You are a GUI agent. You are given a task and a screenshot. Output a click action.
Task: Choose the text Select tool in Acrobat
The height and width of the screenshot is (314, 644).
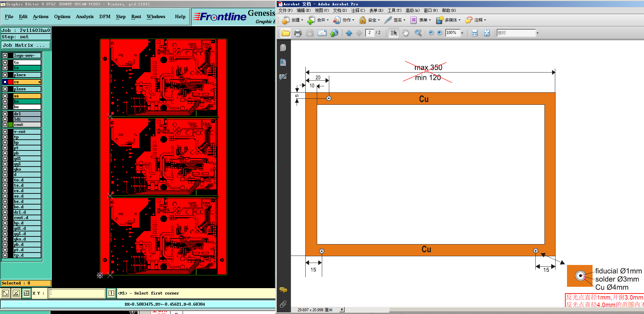click(x=394, y=33)
